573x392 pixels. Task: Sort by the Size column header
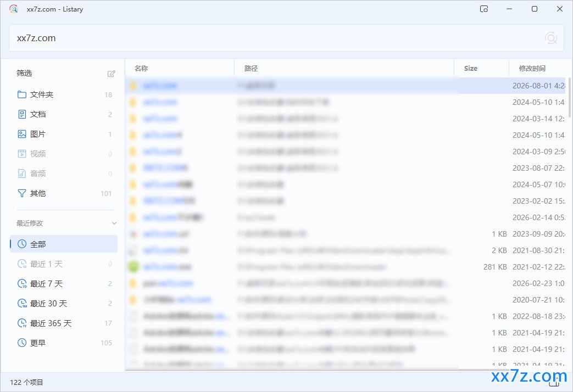tap(481, 68)
